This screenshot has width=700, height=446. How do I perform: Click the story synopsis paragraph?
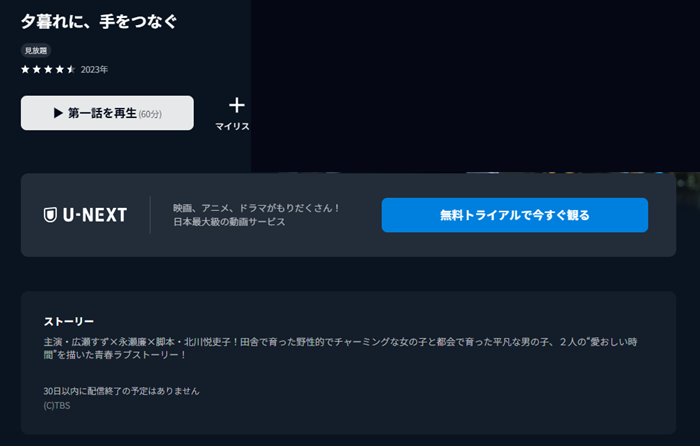coord(340,348)
